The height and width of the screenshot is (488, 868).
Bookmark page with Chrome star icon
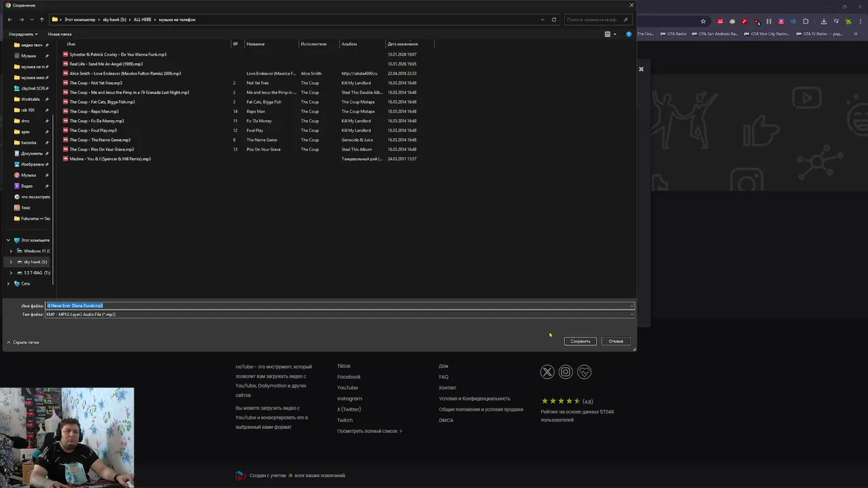(x=703, y=21)
